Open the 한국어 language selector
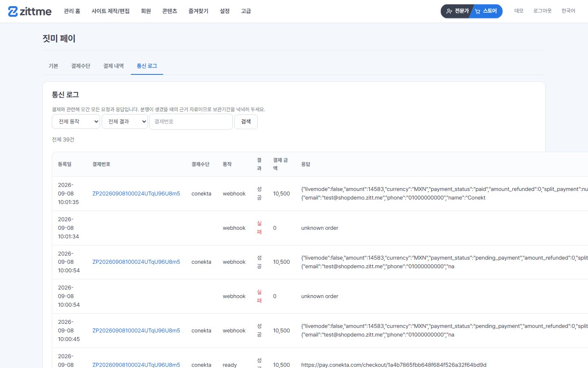The image size is (588, 368). [568, 11]
